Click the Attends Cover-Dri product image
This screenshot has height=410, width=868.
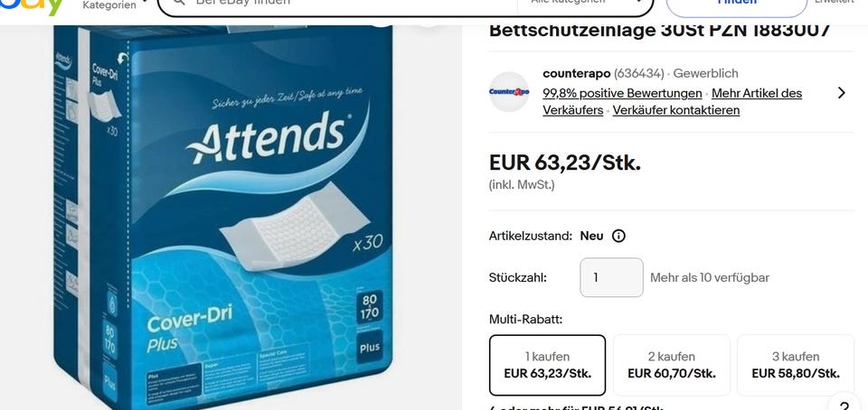(223, 218)
